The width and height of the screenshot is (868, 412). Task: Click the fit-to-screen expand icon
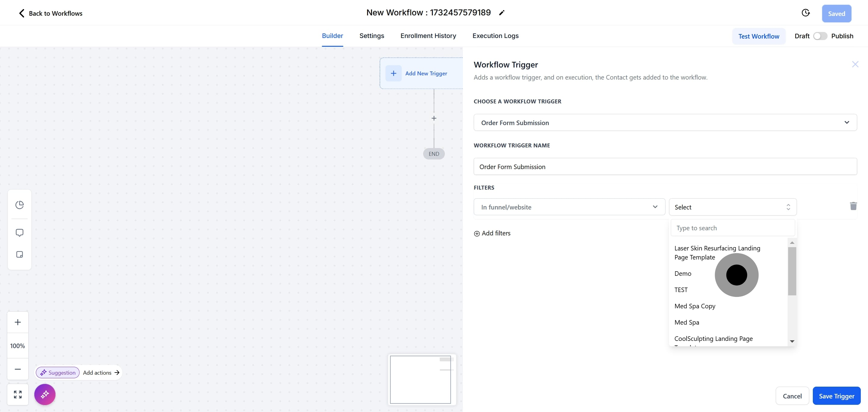[18, 395]
